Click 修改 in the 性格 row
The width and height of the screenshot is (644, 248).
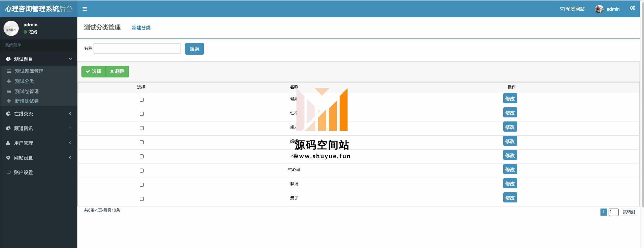[510, 113]
